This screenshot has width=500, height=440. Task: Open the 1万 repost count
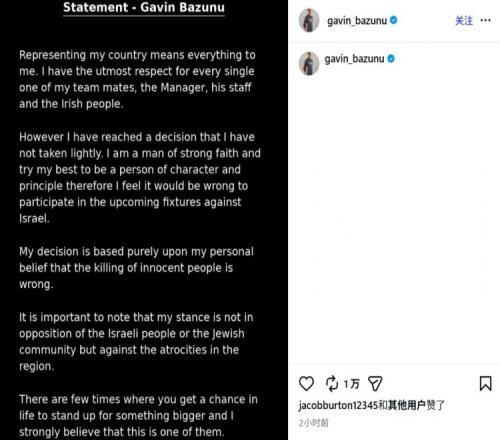pyautogui.click(x=352, y=384)
